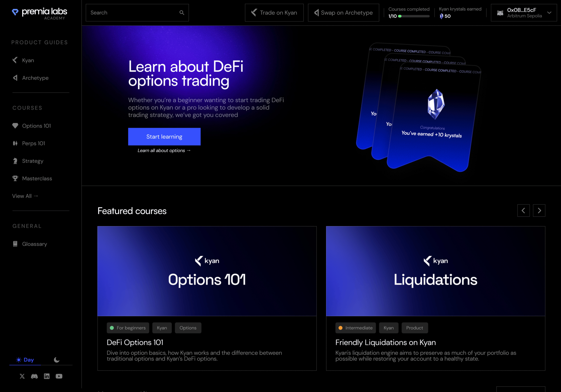Filter by For beginners tag

pos(128,328)
